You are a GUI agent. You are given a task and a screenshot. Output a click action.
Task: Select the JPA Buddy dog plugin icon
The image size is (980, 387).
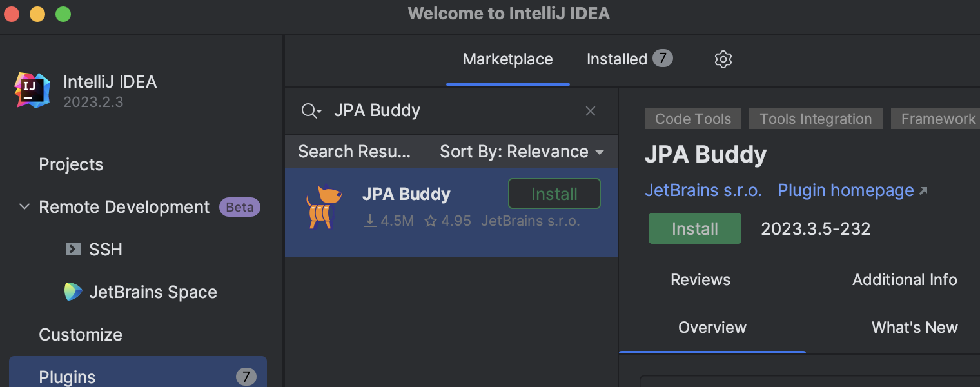(323, 208)
